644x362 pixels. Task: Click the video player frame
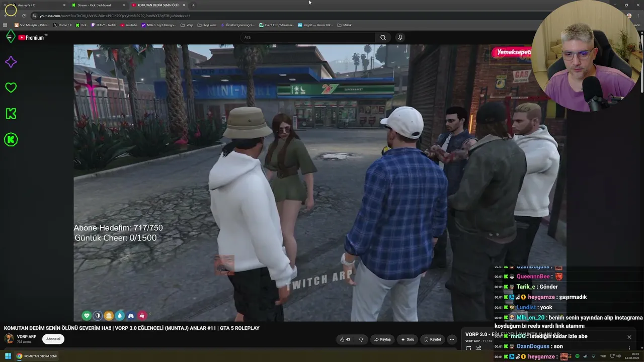point(319,183)
